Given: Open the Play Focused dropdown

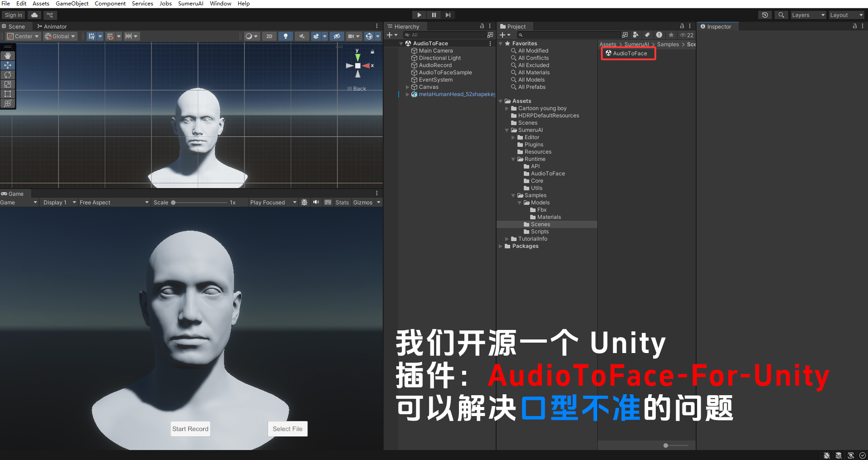Looking at the screenshot, I should point(273,202).
